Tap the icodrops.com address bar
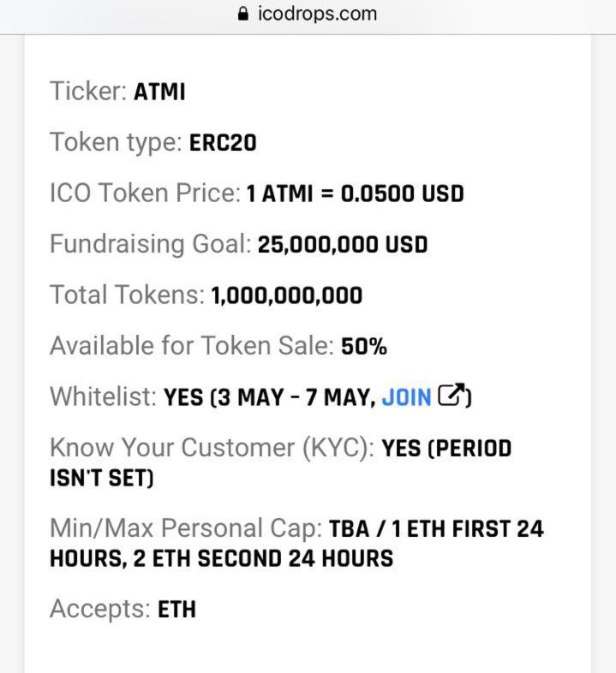616x673 pixels. [308, 14]
